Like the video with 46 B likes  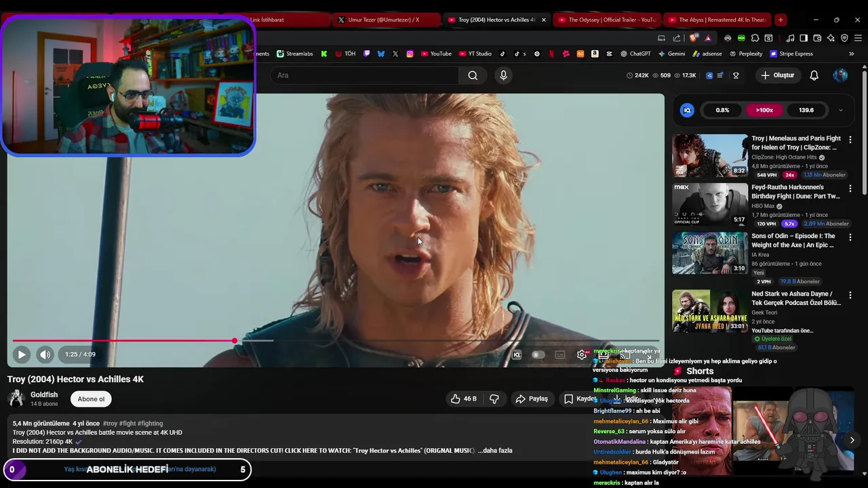(x=464, y=399)
